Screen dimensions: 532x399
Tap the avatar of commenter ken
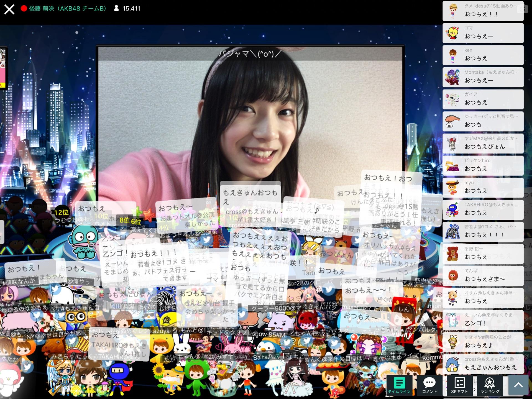[452, 55]
